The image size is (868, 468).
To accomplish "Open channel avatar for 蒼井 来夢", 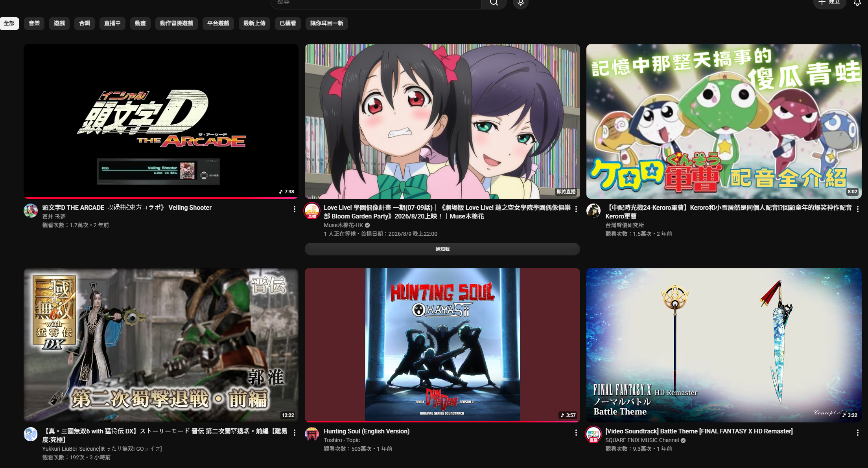I will tap(31, 211).
